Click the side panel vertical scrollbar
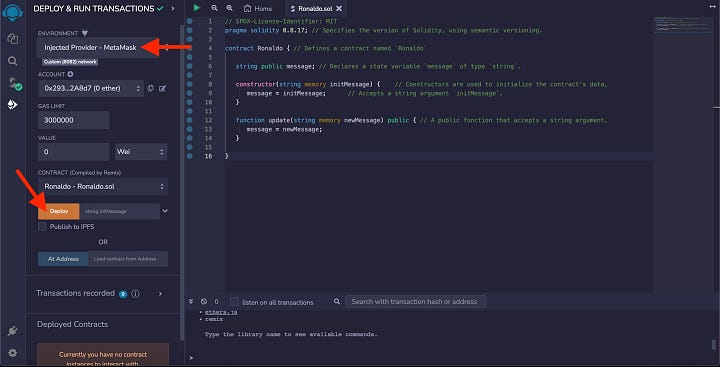The width and height of the screenshot is (720, 367). pyautogui.click(x=182, y=184)
